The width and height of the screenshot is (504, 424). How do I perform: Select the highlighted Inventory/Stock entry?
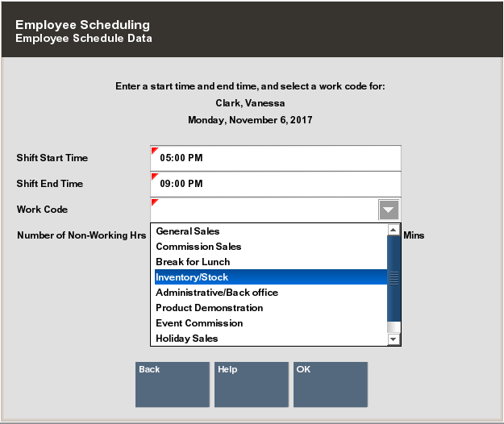(x=271, y=277)
